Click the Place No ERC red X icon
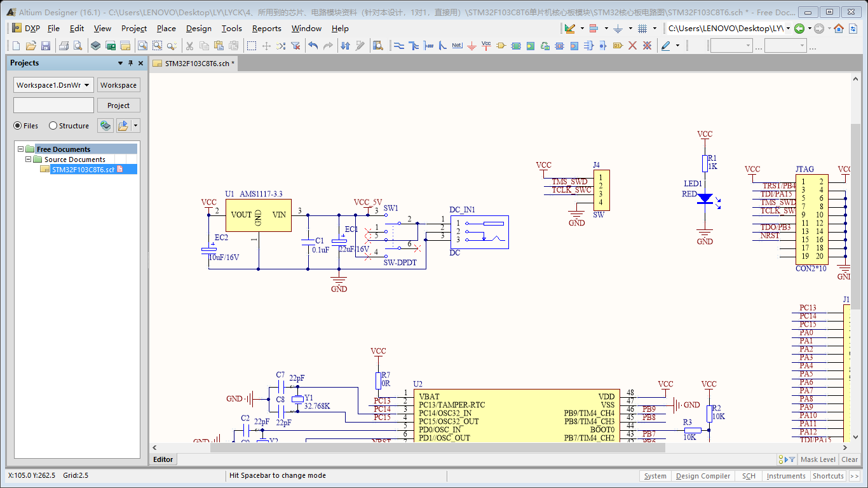 click(x=632, y=46)
